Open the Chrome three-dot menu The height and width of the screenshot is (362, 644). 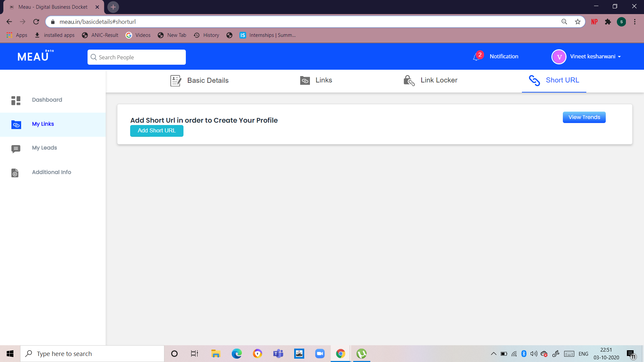(635, 22)
